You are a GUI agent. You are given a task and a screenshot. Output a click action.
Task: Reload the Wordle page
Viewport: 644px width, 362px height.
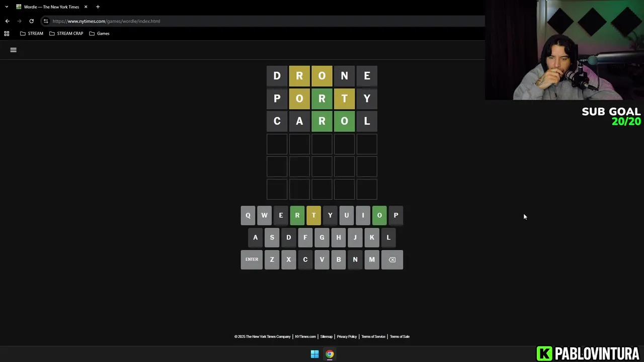click(31, 21)
